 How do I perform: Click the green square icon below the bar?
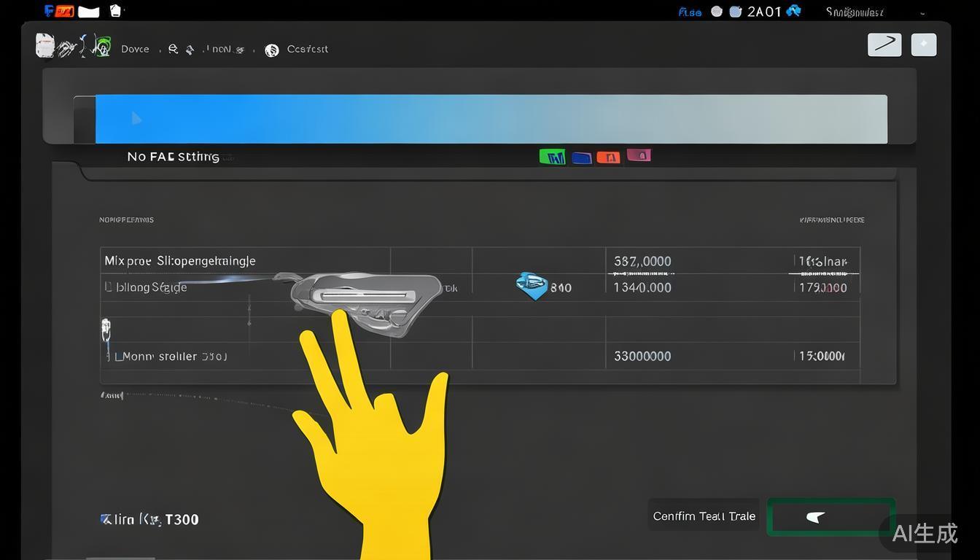pos(552,157)
